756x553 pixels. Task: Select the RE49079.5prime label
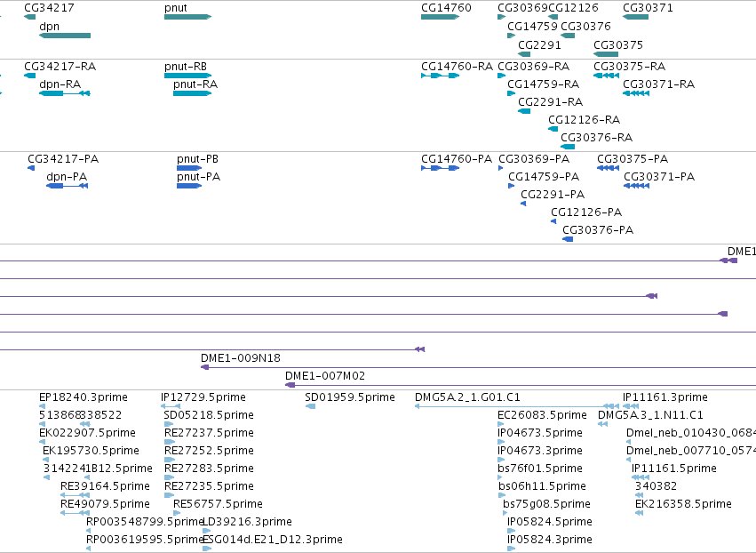pyautogui.click(x=105, y=504)
